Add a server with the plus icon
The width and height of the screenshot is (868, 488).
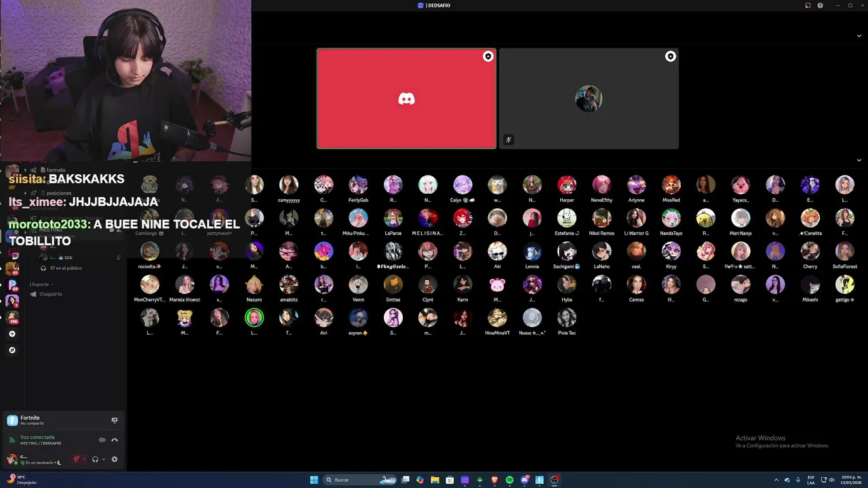click(12, 334)
